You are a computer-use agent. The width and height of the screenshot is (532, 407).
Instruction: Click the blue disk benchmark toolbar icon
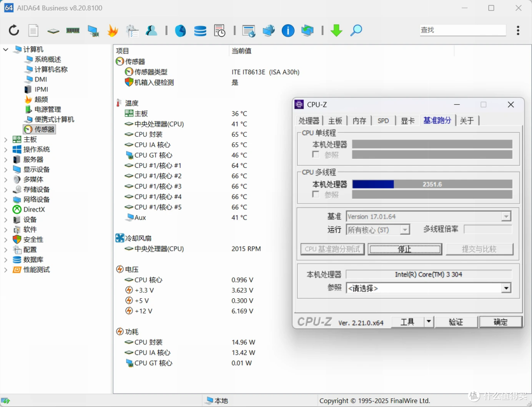(180, 31)
